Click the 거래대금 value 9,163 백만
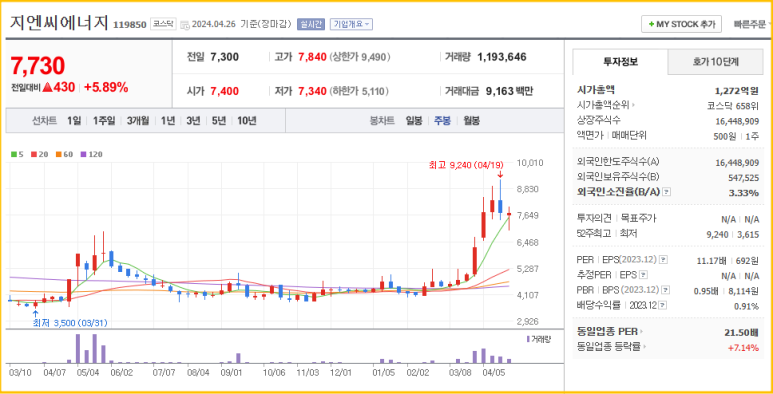Viewport: 773px width, 394px height. (509, 91)
